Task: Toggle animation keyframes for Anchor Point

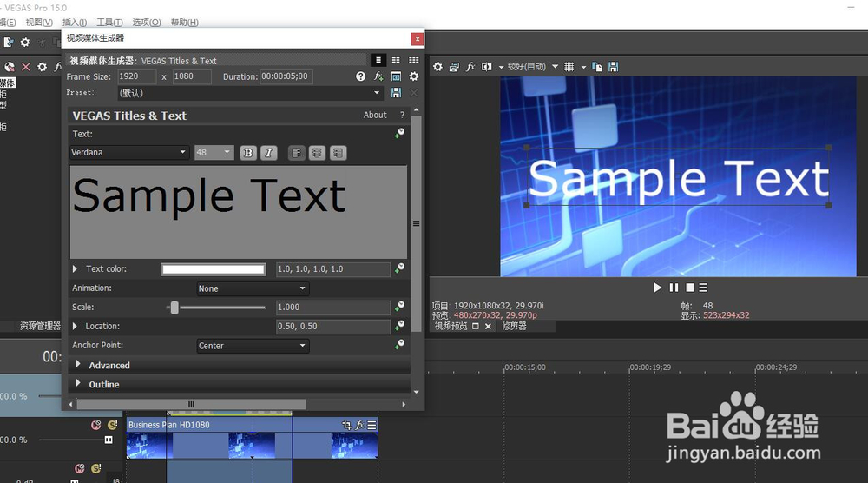Action: 399,345
